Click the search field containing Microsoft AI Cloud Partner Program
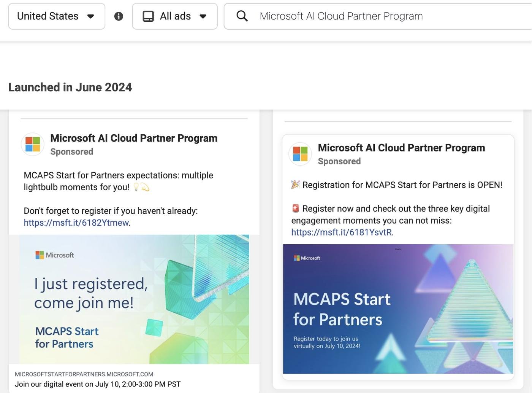Screen dimensions: 532x393 (x=378, y=16)
